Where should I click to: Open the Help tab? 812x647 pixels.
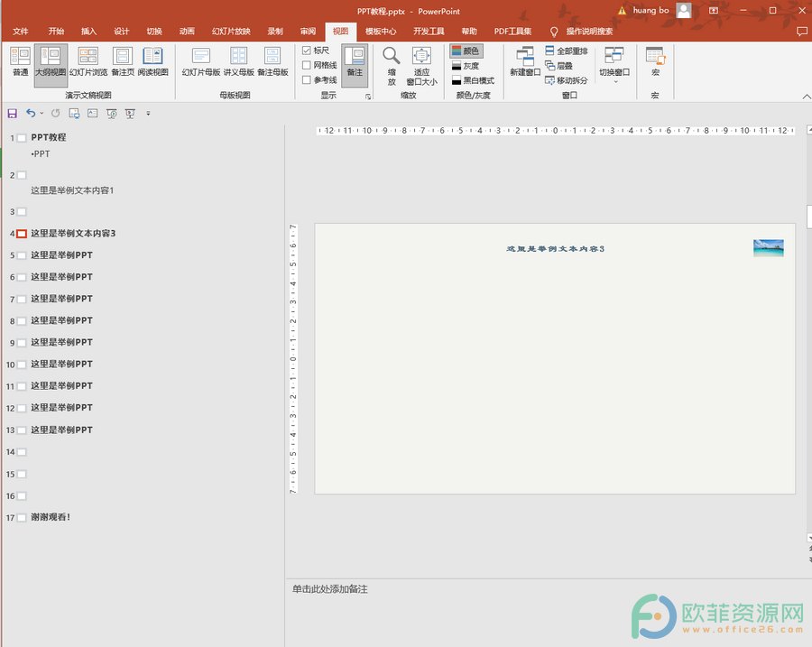tap(468, 32)
